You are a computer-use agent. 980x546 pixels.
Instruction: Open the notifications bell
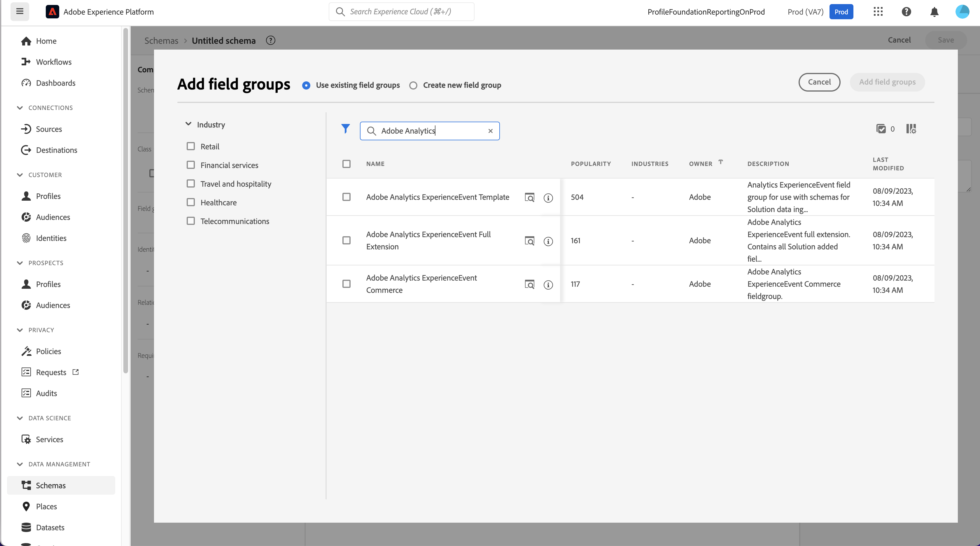[x=934, y=12]
